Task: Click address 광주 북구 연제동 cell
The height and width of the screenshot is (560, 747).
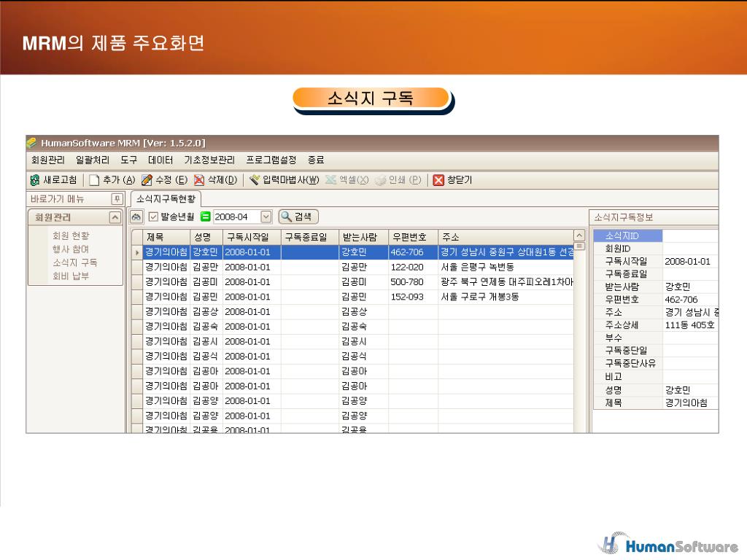Action: [x=506, y=282]
